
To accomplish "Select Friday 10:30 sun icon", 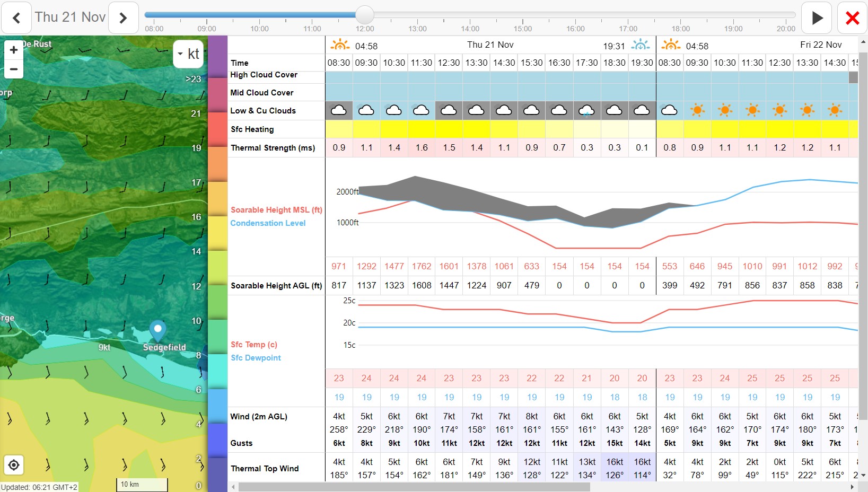I will 725,110.
